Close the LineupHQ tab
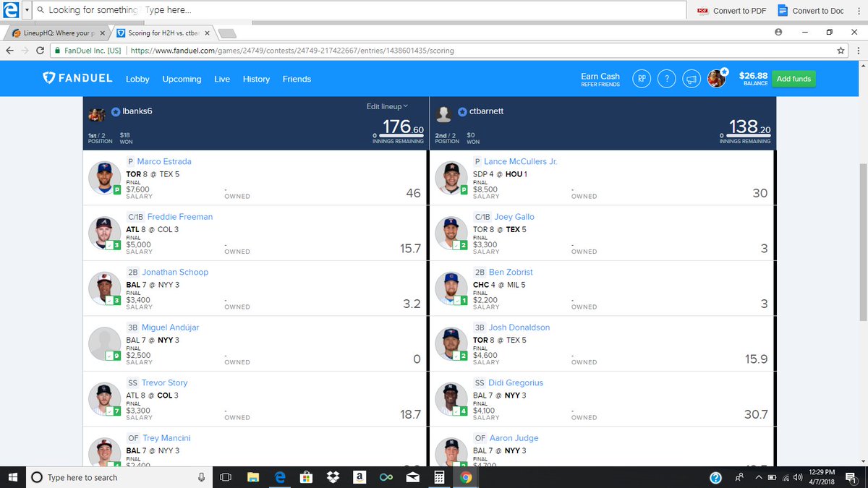The width and height of the screenshot is (868, 488). [x=101, y=33]
